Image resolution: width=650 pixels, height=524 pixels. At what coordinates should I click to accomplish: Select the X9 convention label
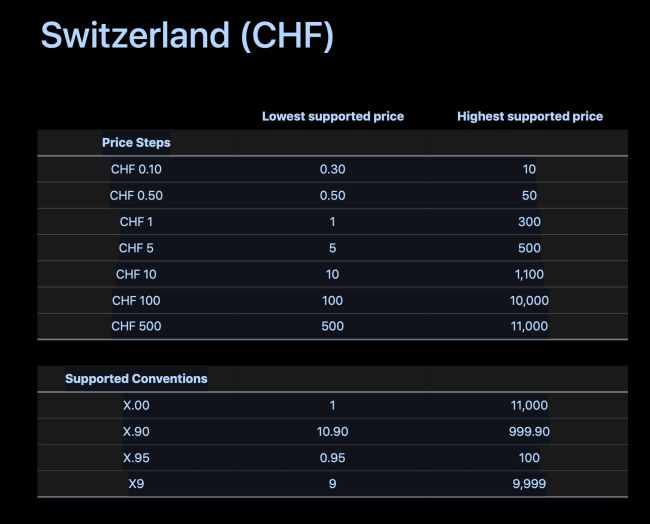pyautogui.click(x=136, y=484)
